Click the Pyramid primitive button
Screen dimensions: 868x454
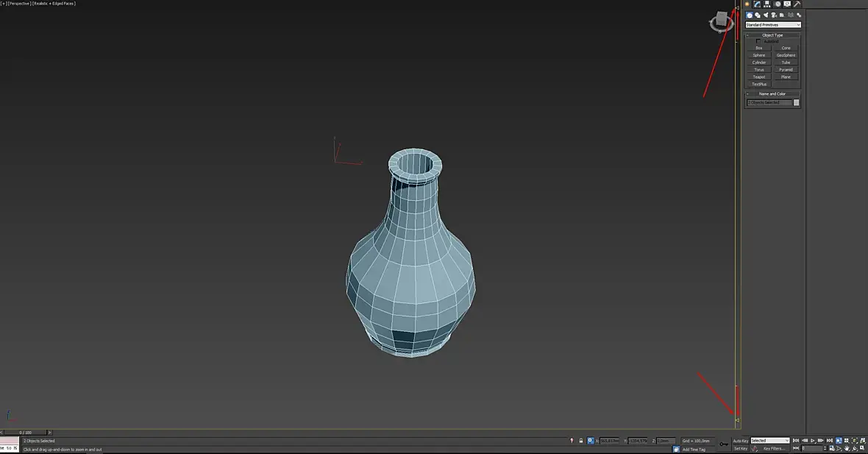pyautogui.click(x=786, y=70)
